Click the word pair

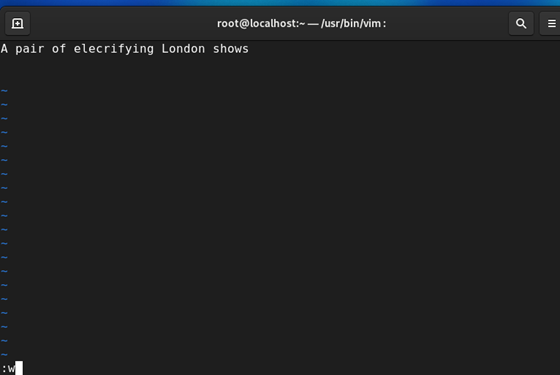[30, 49]
